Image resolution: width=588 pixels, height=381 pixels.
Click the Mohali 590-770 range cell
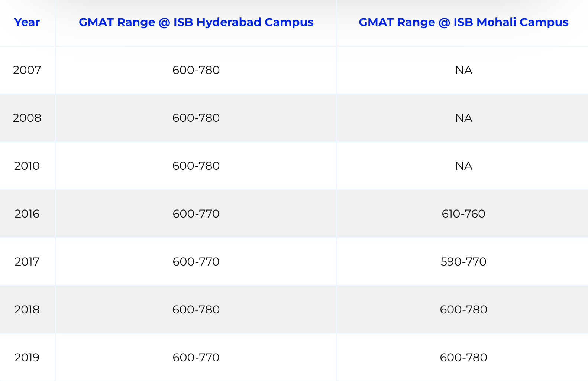point(463,261)
